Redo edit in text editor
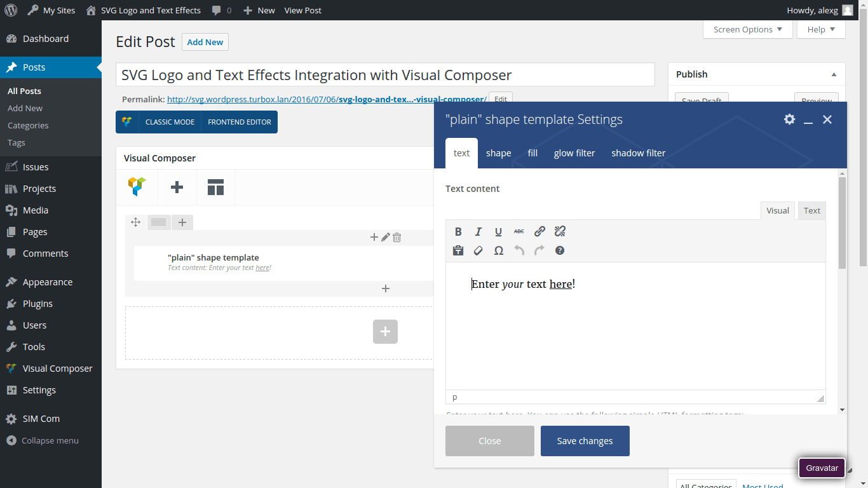This screenshot has height=488, width=868. pyautogui.click(x=539, y=251)
